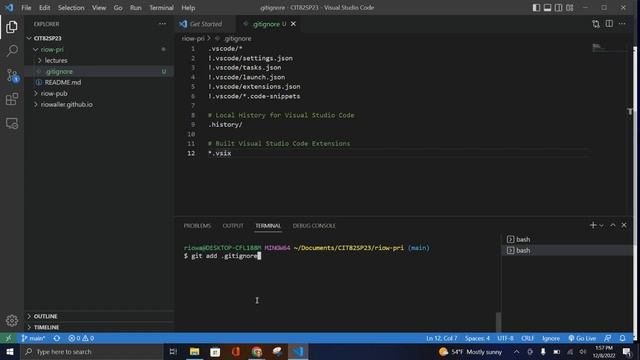Change the UTF-8 encoding

[505, 338]
